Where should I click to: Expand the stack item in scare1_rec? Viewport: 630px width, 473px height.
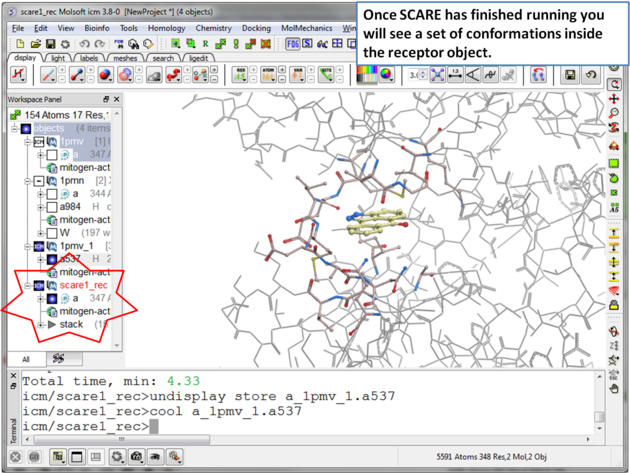pyautogui.click(x=41, y=324)
